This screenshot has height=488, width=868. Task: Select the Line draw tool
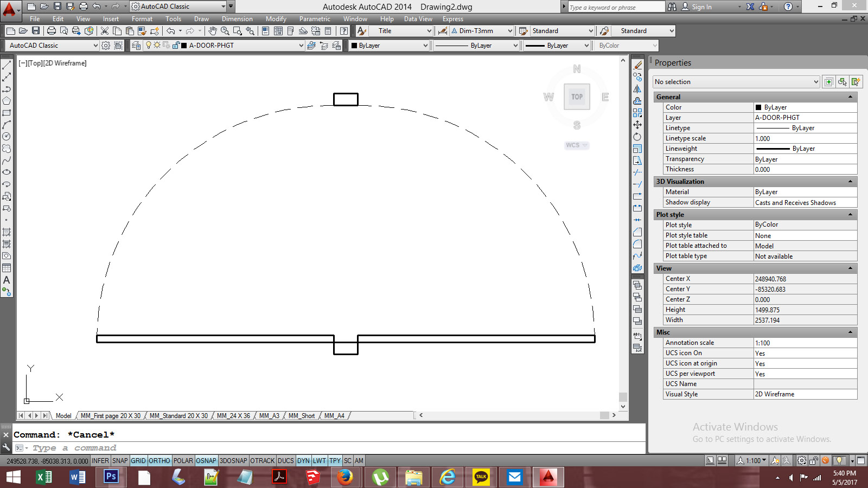tap(7, 65)
